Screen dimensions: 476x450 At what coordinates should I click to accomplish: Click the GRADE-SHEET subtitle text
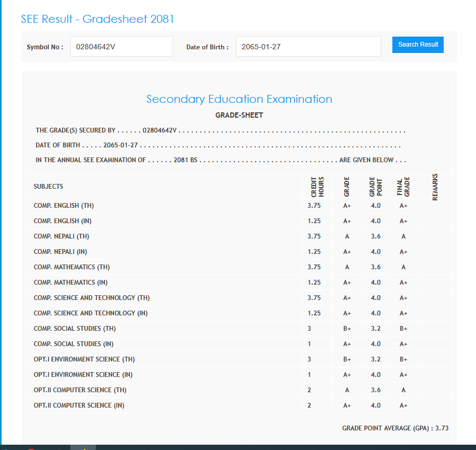click(239, 115)
